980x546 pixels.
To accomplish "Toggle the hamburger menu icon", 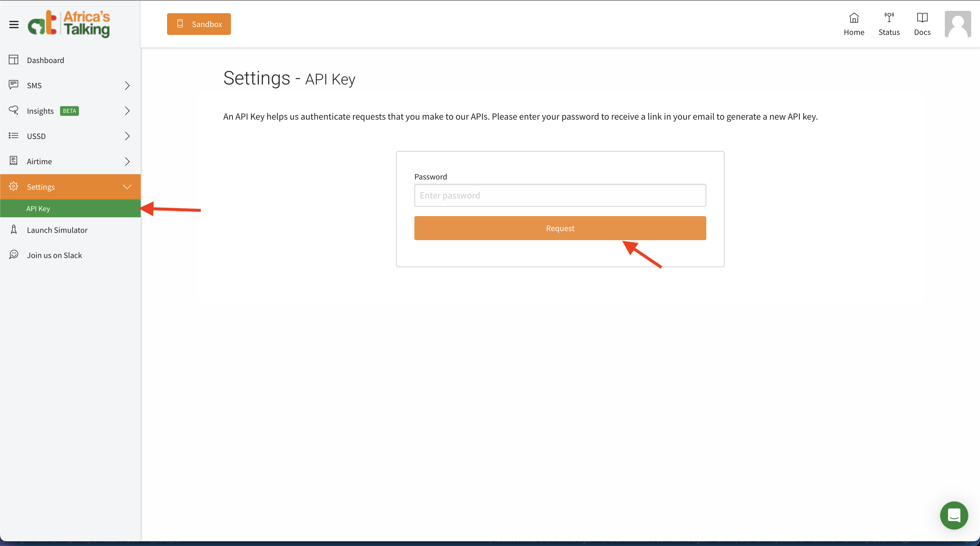I will tap(14, 25).
